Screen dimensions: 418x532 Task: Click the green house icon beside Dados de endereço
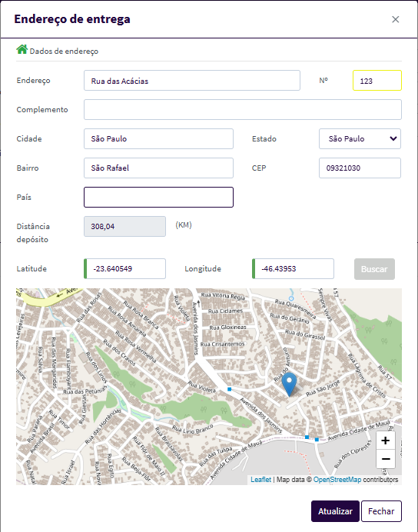coord(22,49)
